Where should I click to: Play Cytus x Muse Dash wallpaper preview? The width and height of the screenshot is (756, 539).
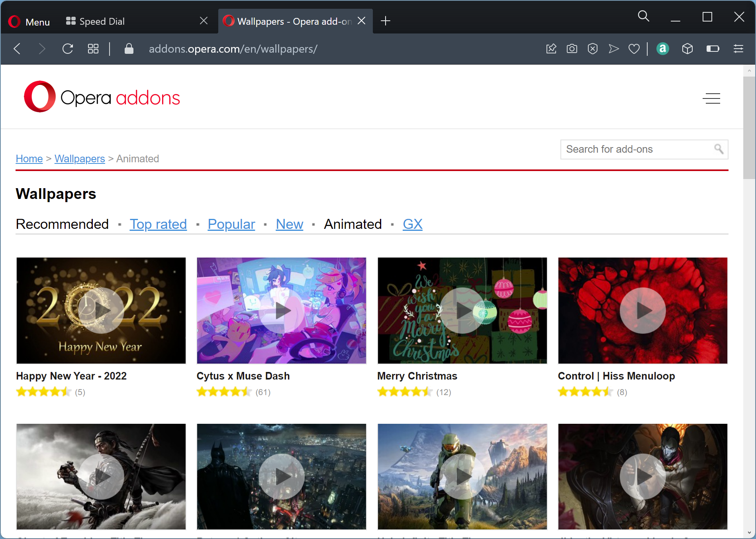(282, 311)
